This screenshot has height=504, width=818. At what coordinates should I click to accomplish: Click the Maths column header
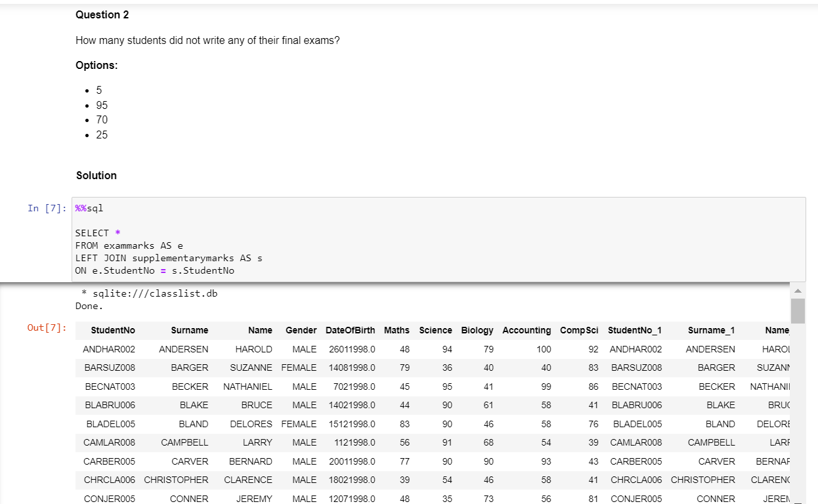click(x=397, y=330)
